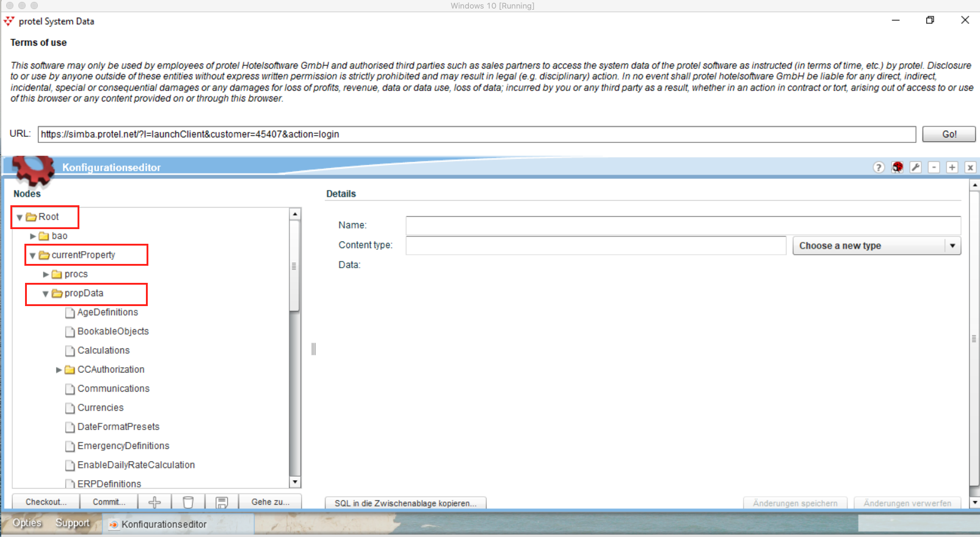Select the EnableDailyRateCalculation tree item
The image size is (980, 537).
click(x=136, y=465)
